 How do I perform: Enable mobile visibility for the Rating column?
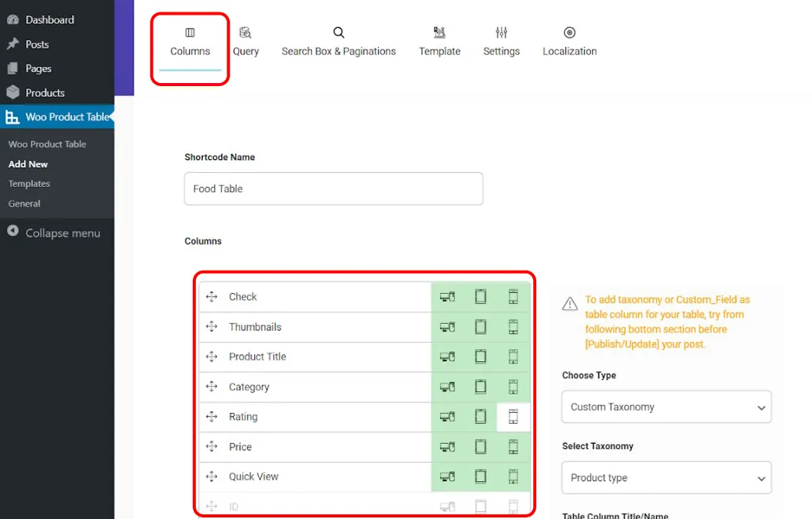coord(513,416)
